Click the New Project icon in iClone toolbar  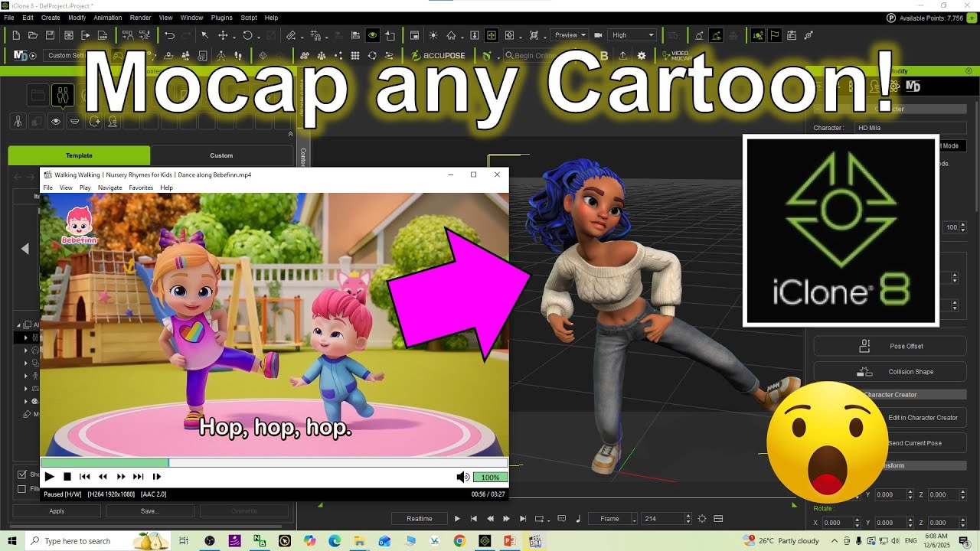click(x=15, y=35)
